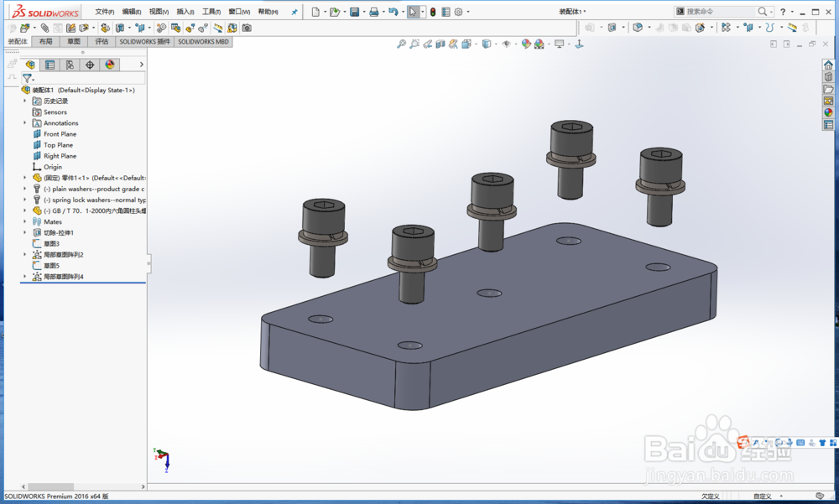Expand the Mates folder node
This screenshot has width=839, height=504.
click(24, 221)
